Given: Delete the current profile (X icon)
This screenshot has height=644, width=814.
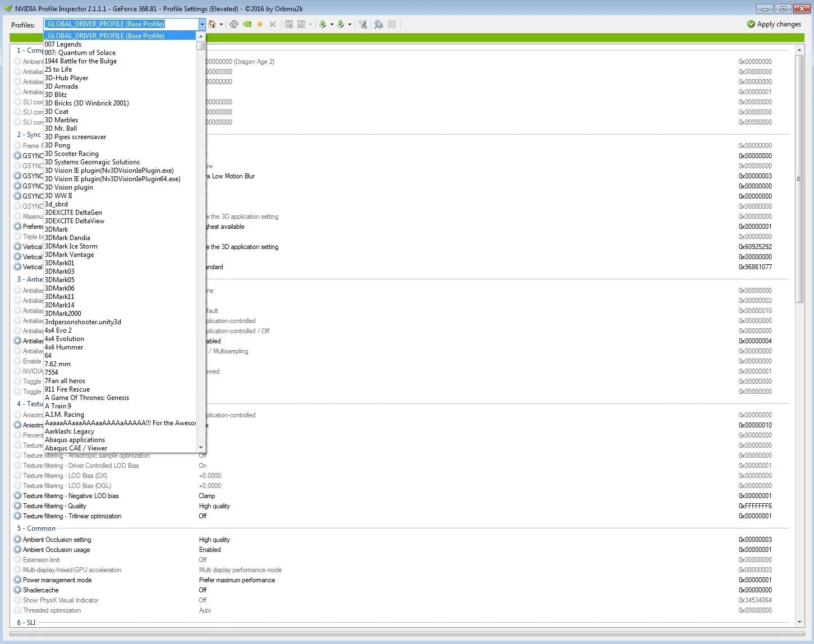Looking at the screenshot, I should click(273, 24).
